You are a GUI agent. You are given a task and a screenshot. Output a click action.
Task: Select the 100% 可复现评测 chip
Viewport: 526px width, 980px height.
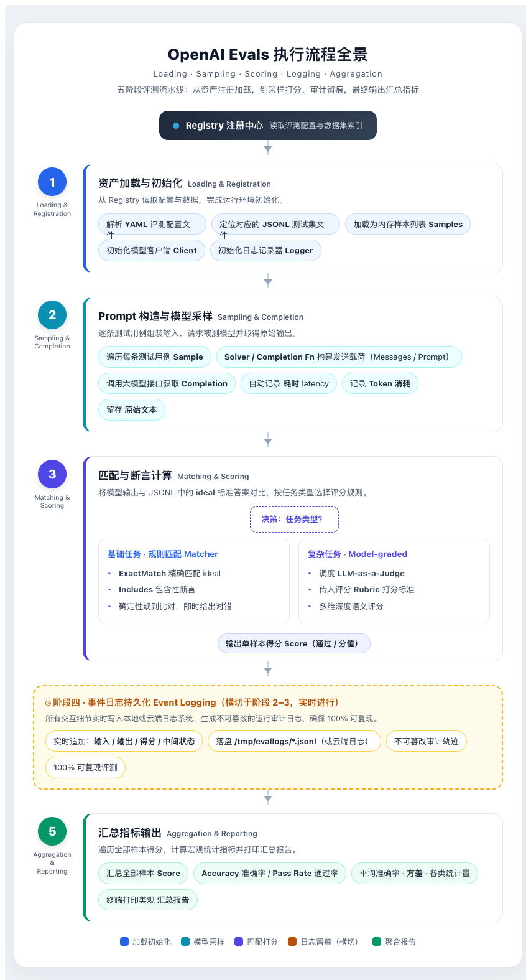click(86, 767)
